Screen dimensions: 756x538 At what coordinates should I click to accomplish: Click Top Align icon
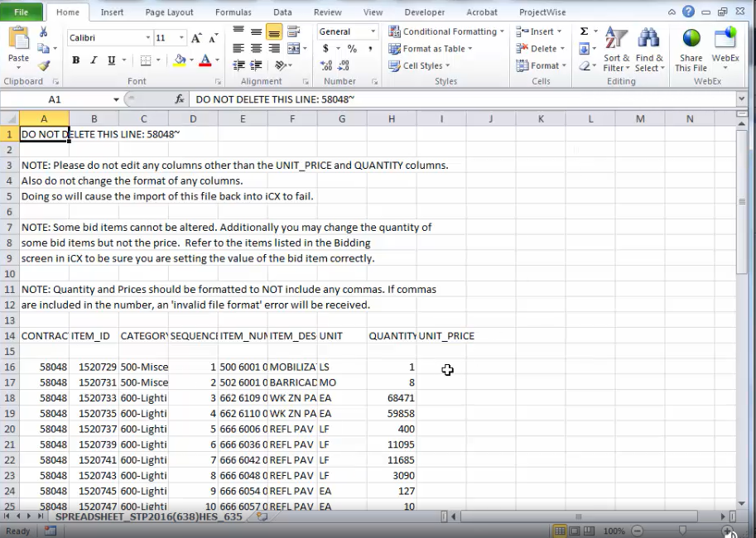click(238, 31)
